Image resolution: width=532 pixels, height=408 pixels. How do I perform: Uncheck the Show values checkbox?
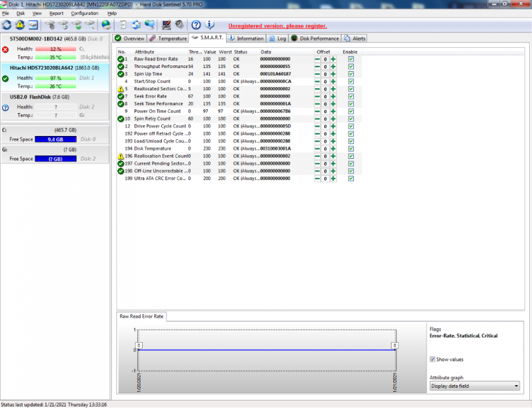432,359
